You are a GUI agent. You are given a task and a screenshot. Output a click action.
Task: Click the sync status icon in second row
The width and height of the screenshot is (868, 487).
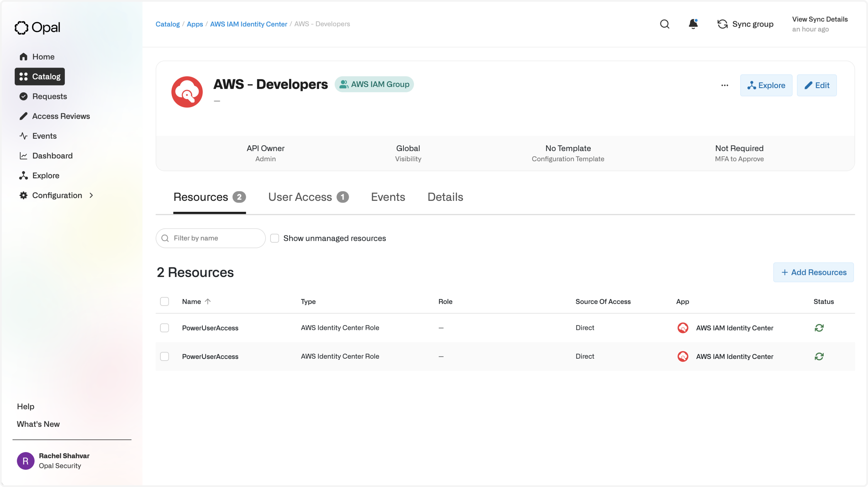click(819, 357)
